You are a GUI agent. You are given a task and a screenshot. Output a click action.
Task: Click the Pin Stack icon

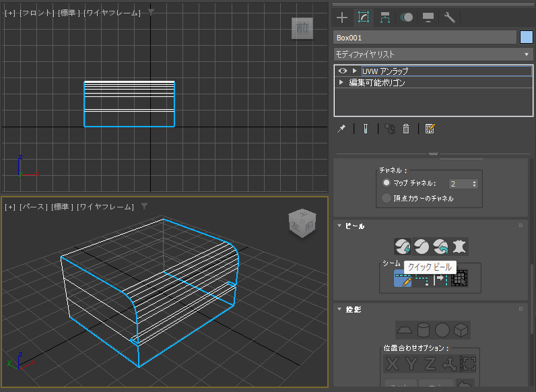click(341, 129)
